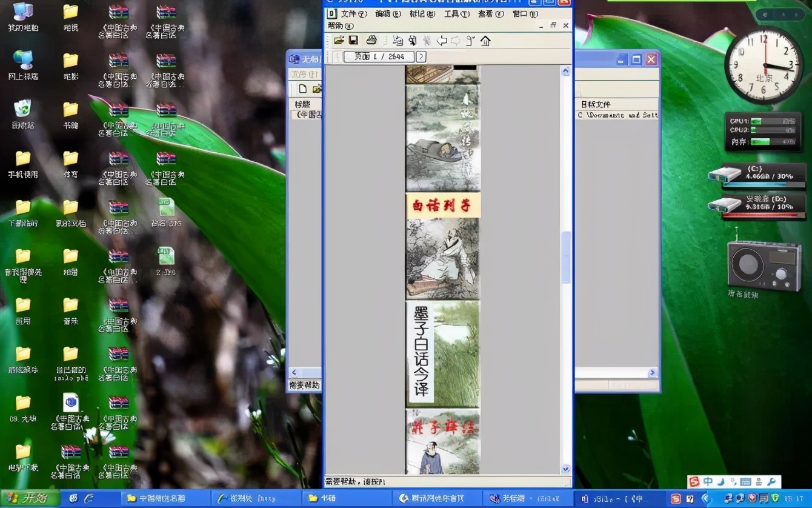The height and width of the screenshot is (508, 812).
Task: Click the 目标文件 column header in back window
Action: click(x=617, y=104)
